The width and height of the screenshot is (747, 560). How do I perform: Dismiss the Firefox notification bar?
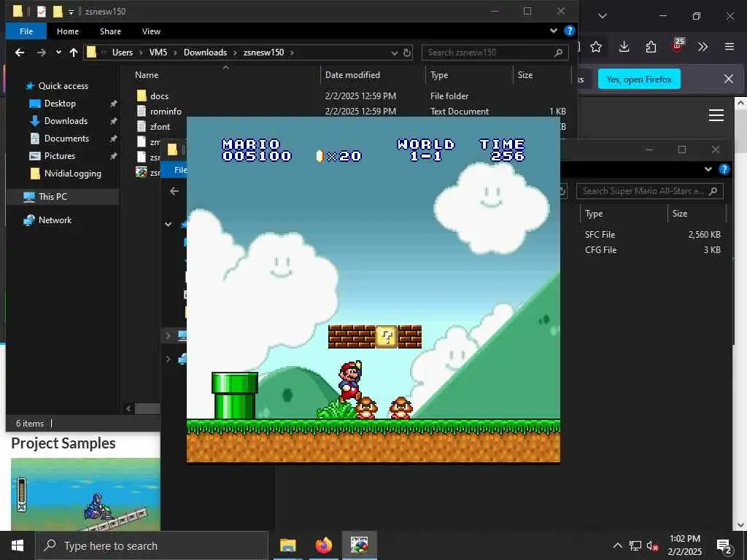click(729, 79)
